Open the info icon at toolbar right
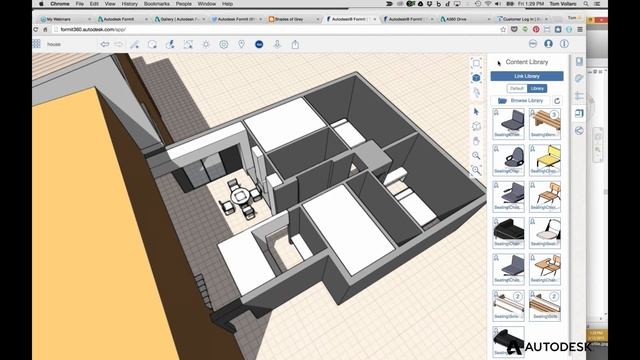This screenshot has width=640, height=360. coord(564,44)
